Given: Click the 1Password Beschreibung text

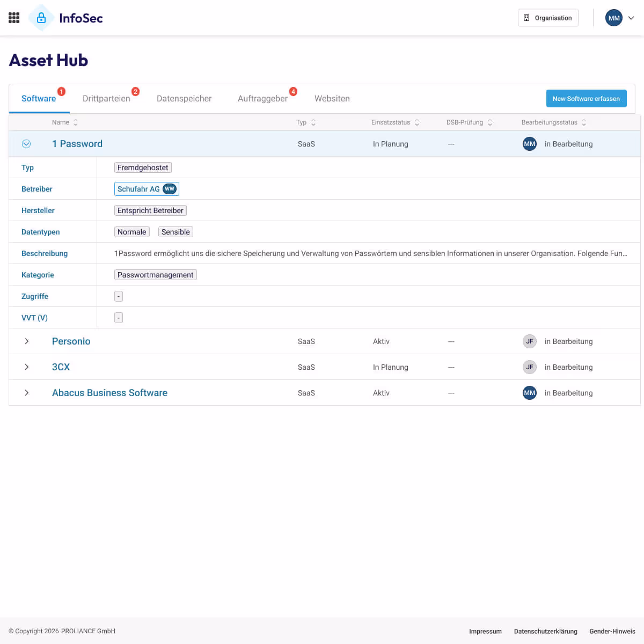Looking at the screenshot, I should [x=370, y=253].
